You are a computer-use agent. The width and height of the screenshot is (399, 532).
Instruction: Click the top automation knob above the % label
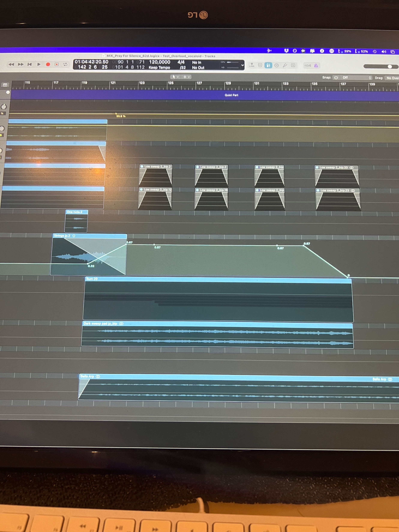click(4, 107)
